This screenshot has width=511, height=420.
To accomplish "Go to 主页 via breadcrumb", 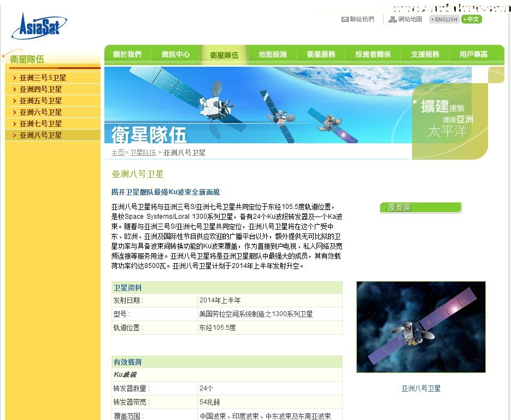I will (x=118, y=153).
